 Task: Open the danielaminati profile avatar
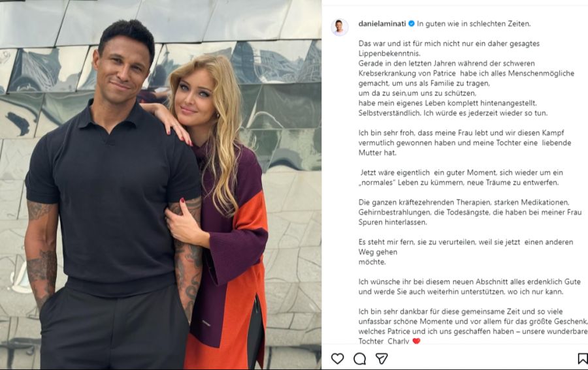point(339,27)
